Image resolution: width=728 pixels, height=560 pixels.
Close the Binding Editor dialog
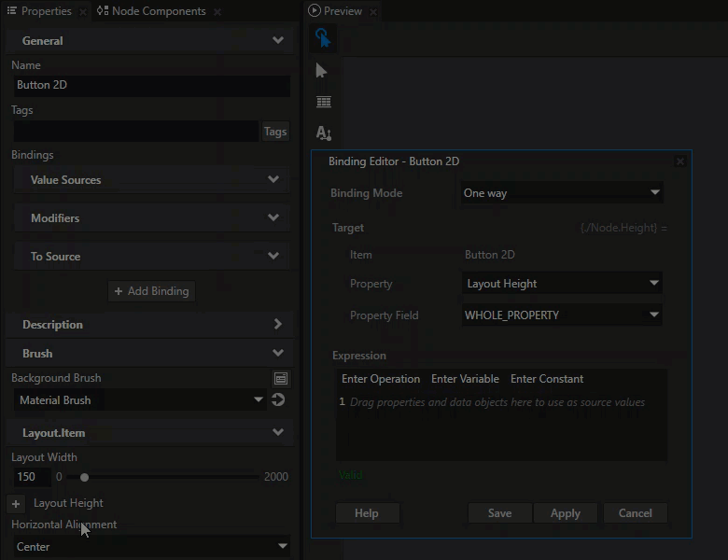coord(679,161)
